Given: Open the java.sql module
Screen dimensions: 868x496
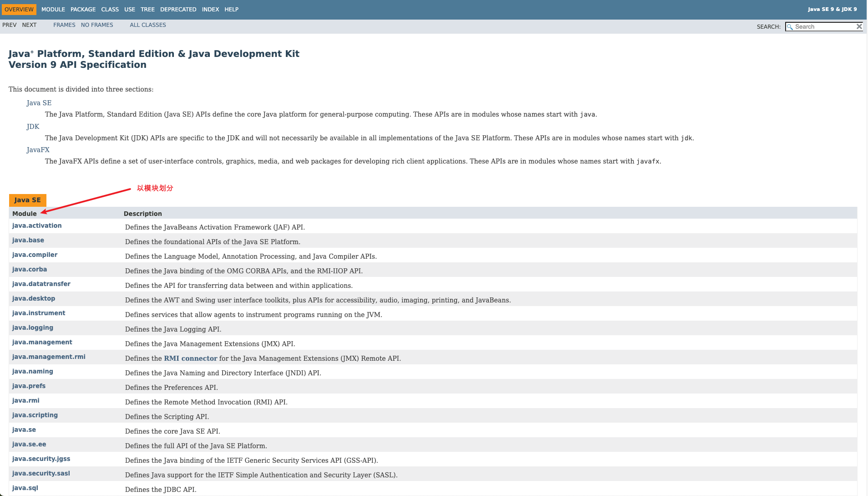Looking at the screenshot, I should [25, 488].
